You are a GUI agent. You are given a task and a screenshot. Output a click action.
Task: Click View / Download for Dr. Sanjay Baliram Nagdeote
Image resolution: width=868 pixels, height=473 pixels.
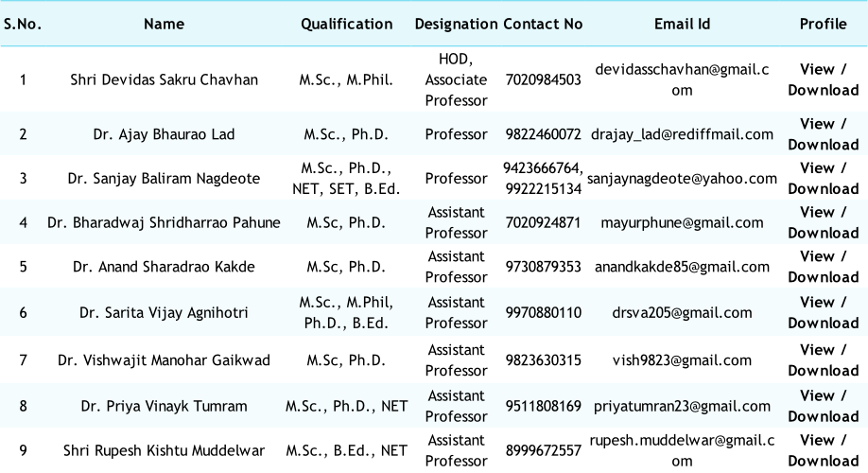(x=823, y=178)
